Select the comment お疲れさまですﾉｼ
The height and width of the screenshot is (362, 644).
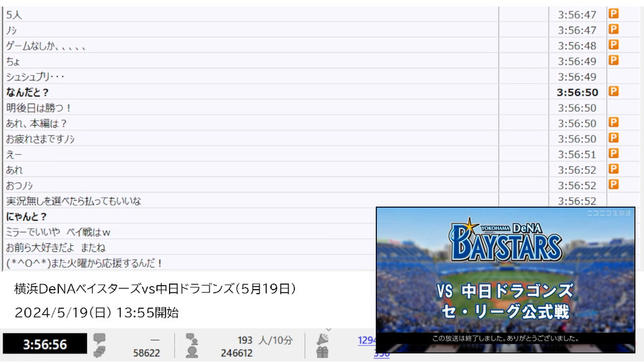point(40,139)
